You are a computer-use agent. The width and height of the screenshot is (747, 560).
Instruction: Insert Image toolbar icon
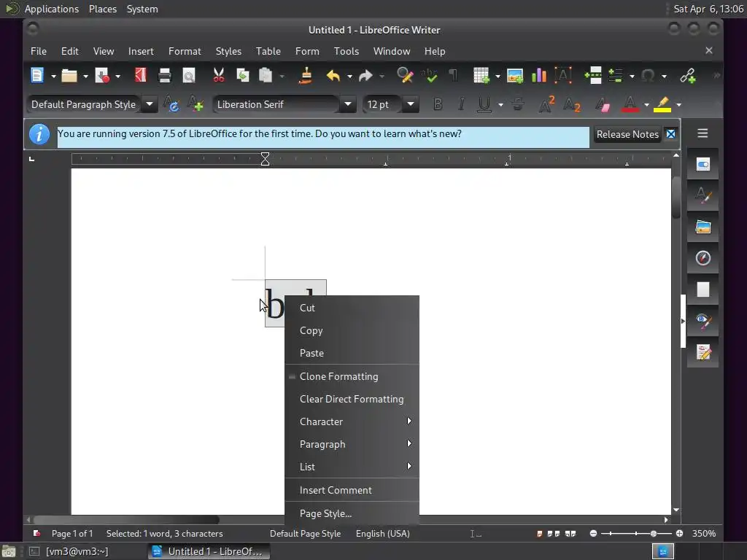[x=515, y=76]
